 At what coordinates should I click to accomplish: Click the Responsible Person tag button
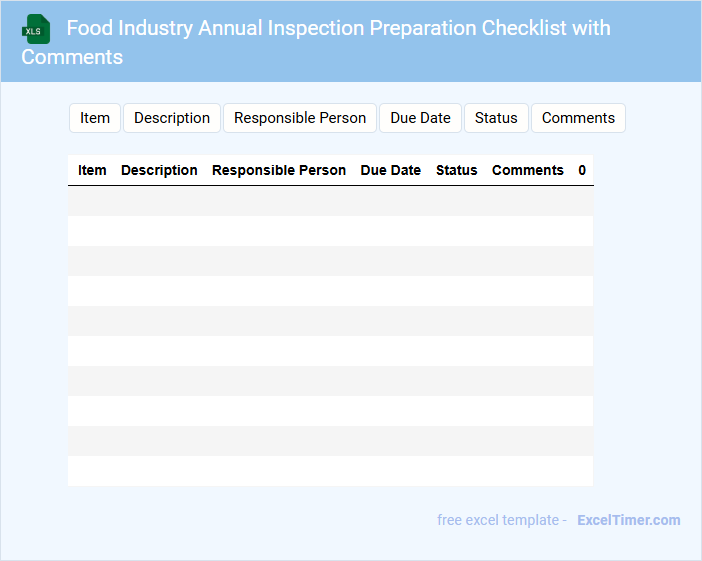point(300,118)
